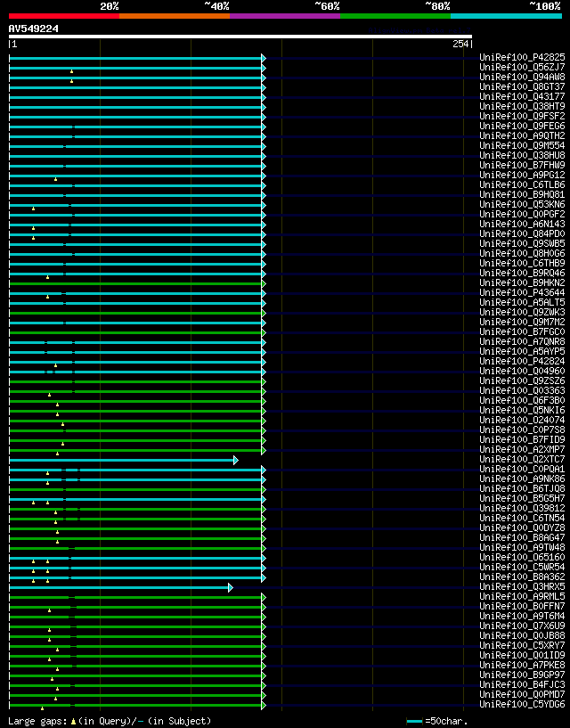
Task: Click the cyan alignment bar for UniRef100_A9NK86
Action: click(135, 479)
